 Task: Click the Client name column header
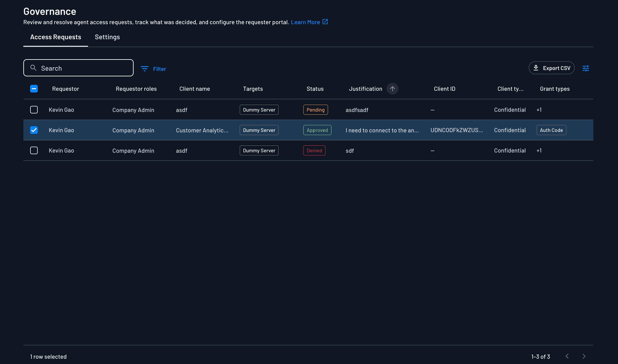pyautogui.click(x=194, y=89)
